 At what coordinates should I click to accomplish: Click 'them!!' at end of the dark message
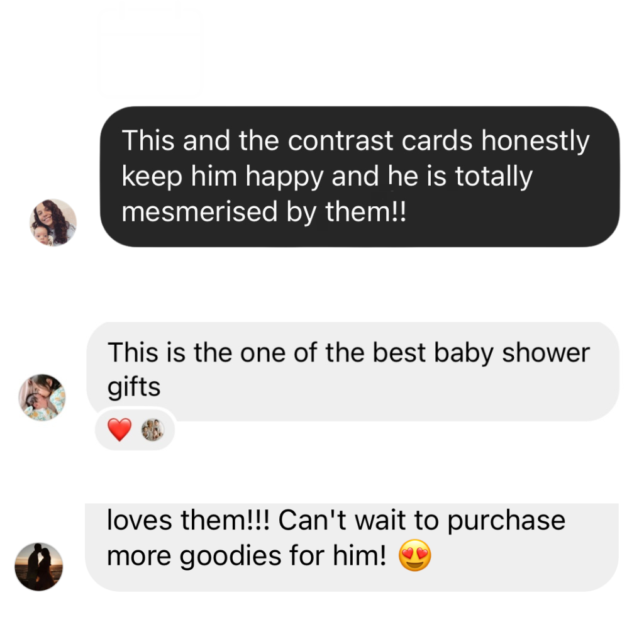click(365, 212)
